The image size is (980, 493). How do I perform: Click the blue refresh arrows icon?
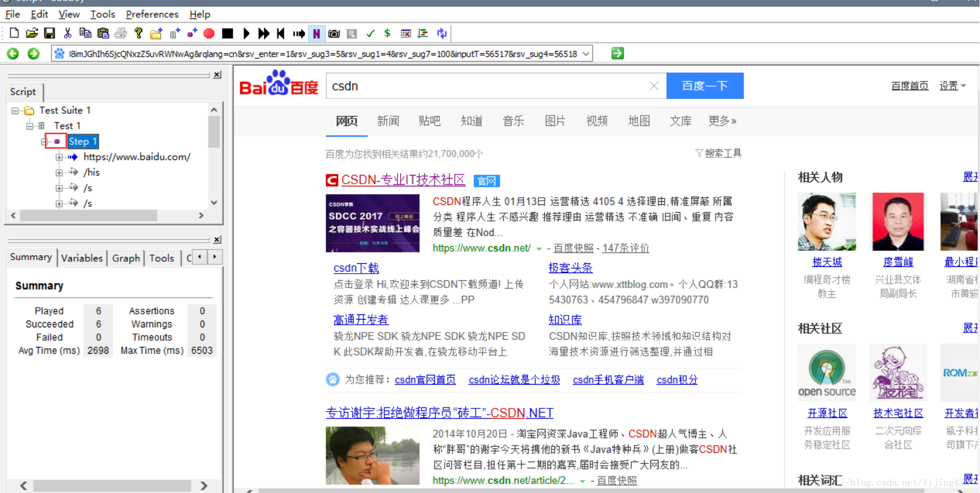(x=442, y=34)
